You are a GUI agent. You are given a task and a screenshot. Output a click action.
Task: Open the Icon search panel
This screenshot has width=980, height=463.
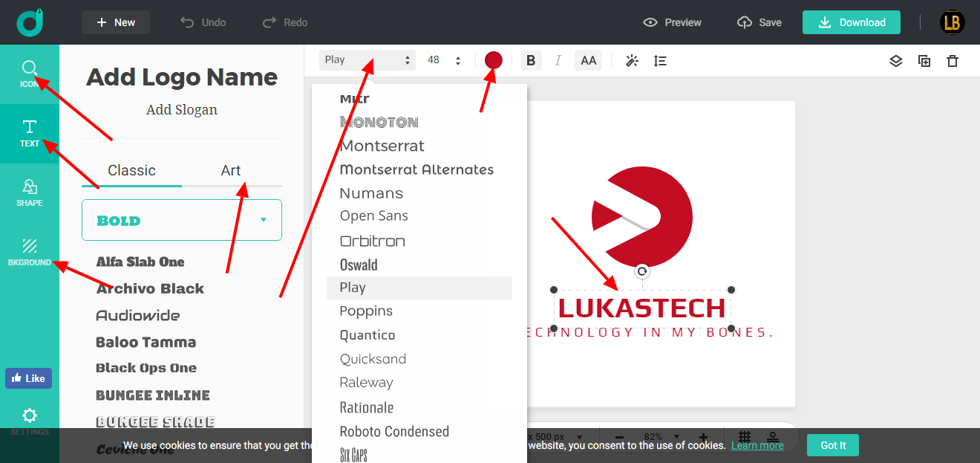30,74
